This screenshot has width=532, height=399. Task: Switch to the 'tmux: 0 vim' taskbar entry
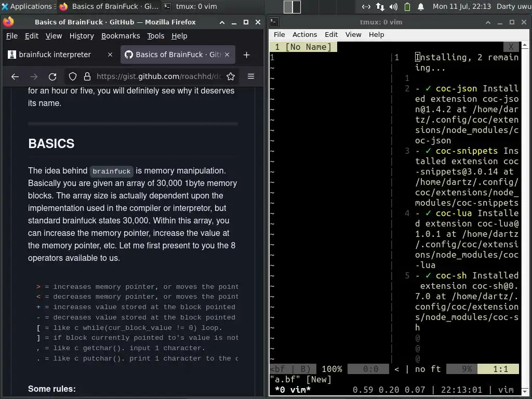(191, 6)
